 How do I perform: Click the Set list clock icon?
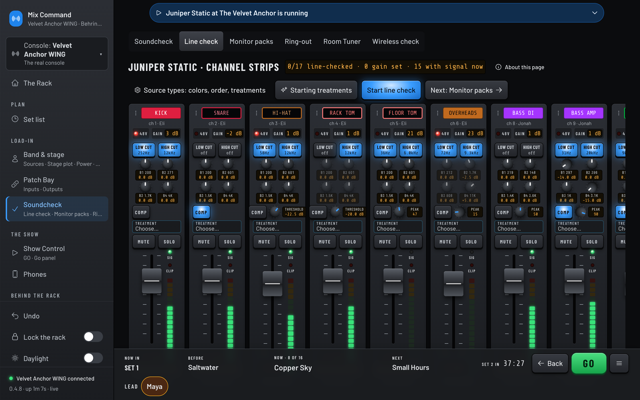pyautogui.click(x=15, y=119)
